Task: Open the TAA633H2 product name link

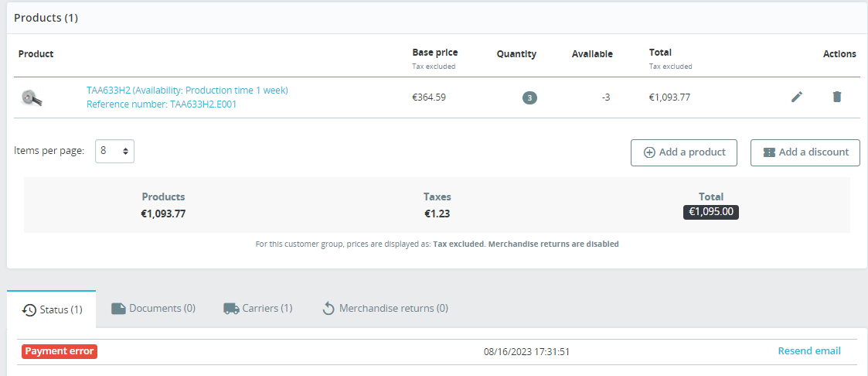Action: 187,90
